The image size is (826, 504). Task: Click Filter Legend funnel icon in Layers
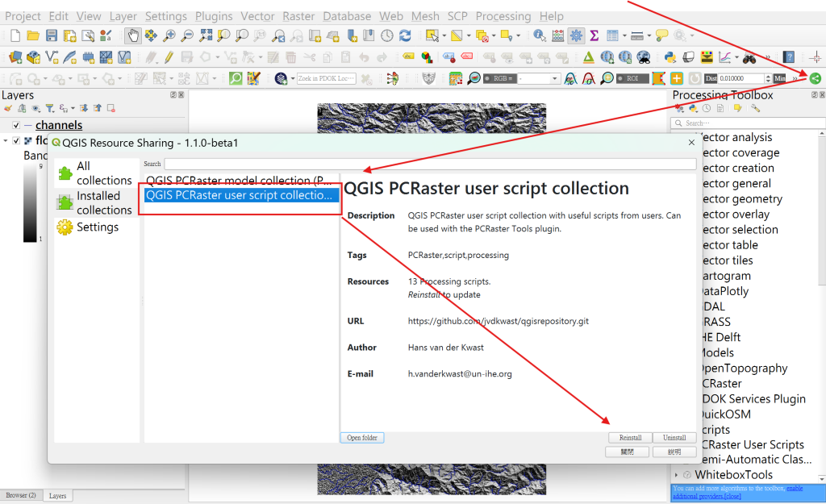tap(49, 109)
